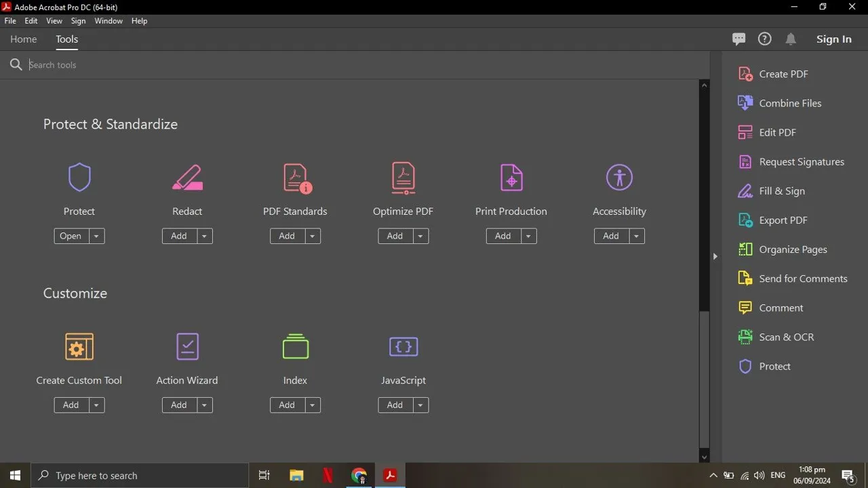Image resolution: width=868 pixels, height=488 pixels.
Task: Expand the Print Production Add dropdown arrow
Action: point(528,236)
